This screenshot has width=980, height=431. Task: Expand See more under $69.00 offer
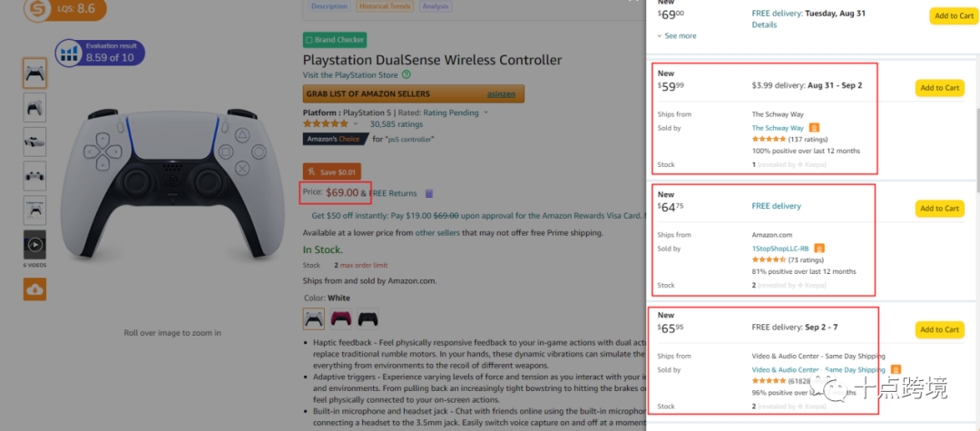677,35
